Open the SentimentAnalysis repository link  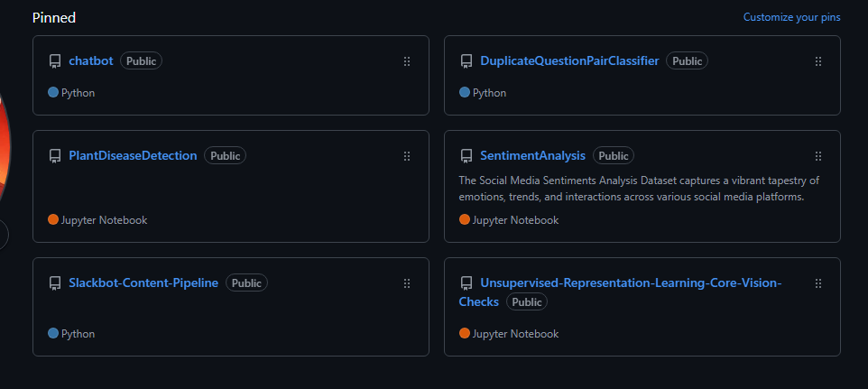coord(532,155)
